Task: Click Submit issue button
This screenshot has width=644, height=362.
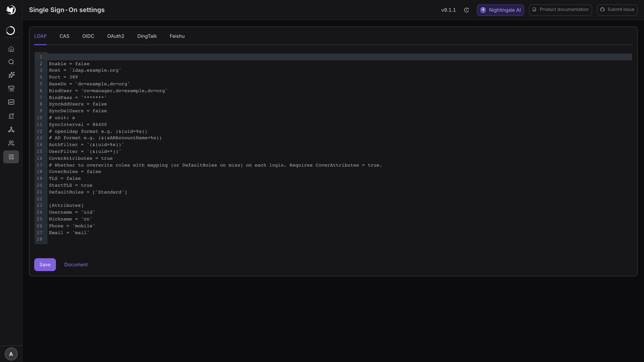Action: 617,10
